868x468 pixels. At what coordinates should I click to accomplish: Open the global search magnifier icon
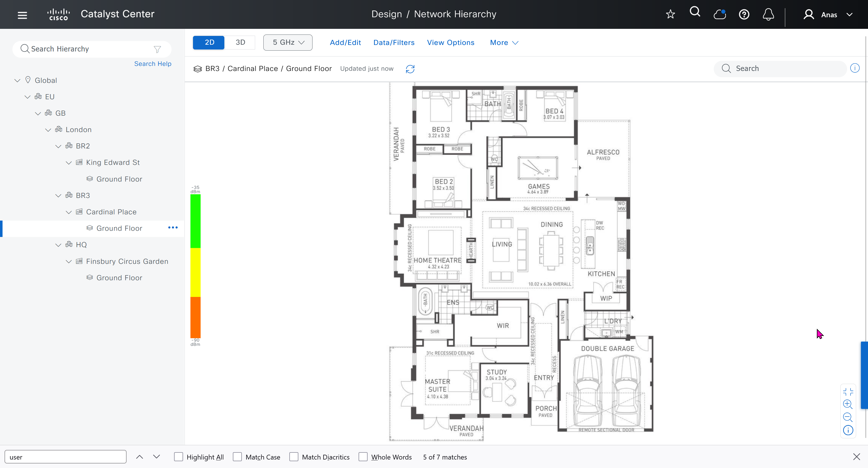point(695,12)
